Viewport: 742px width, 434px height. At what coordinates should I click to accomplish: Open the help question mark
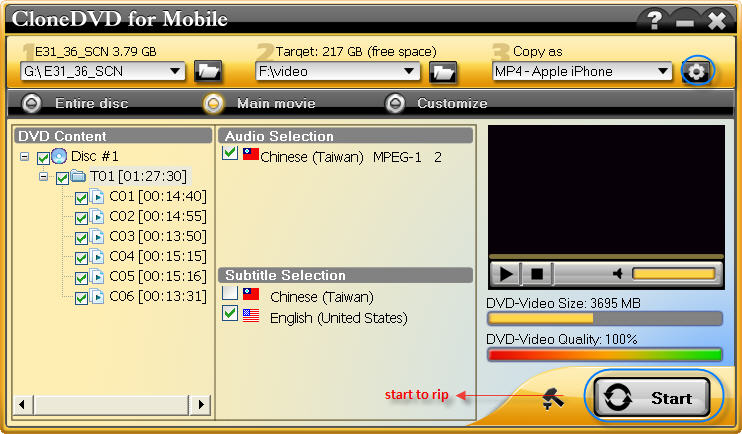coord(654,20)
